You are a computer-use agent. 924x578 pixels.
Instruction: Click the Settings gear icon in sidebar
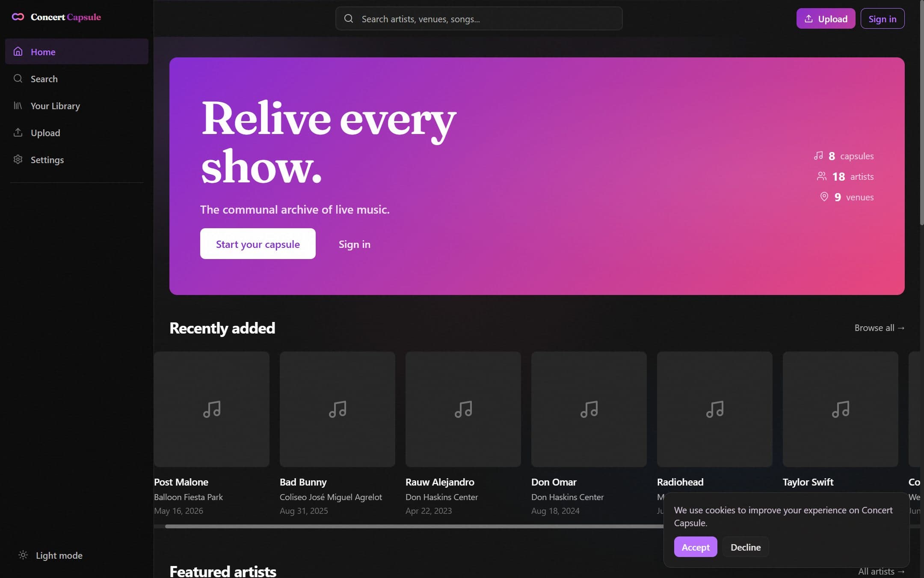(18, 159)
